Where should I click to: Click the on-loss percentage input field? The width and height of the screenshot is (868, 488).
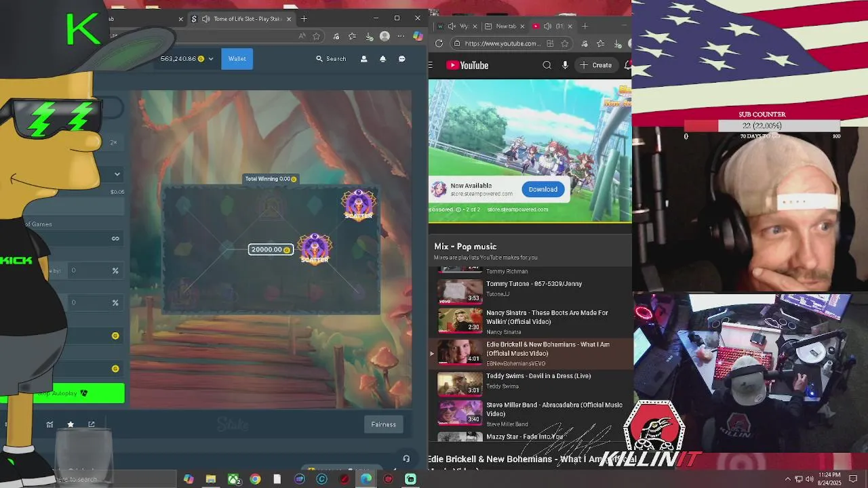[95, 302]
